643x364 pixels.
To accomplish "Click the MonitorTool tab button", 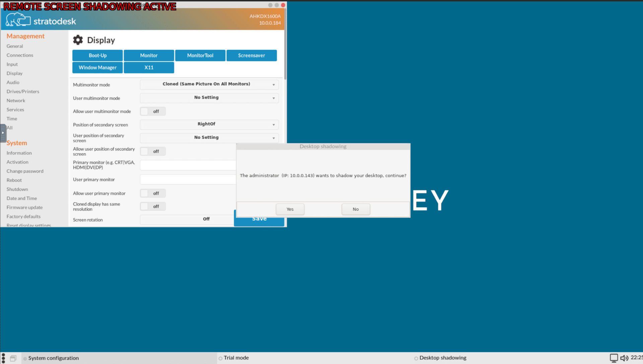I will point(201,55).
